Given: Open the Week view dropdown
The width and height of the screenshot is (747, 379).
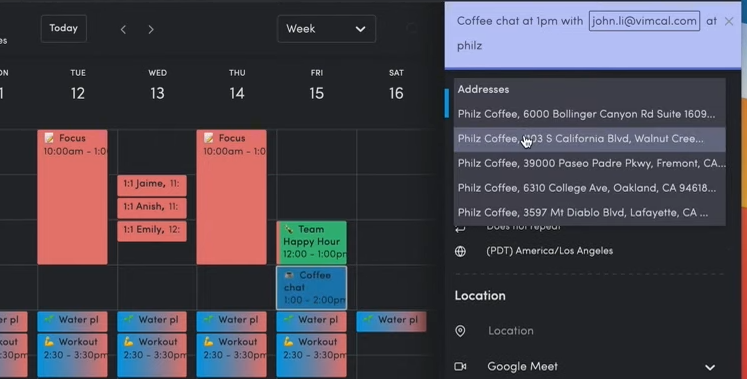Looking at the screenshot, I should (326, 29).
